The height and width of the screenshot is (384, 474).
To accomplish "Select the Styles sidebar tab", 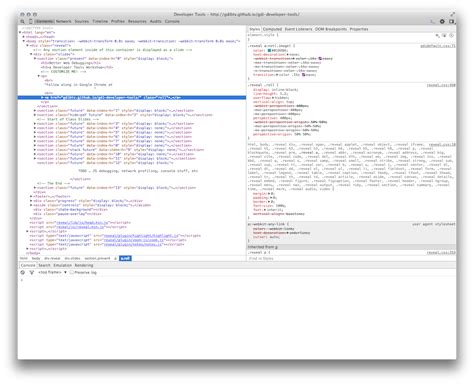I will pyautogui.click(x=254, y=29).
